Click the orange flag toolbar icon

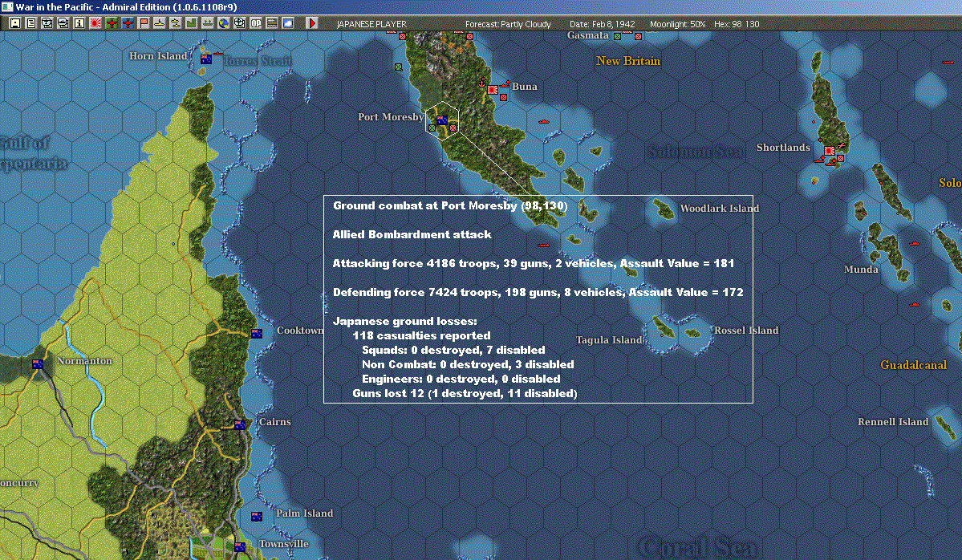[144, 23]
